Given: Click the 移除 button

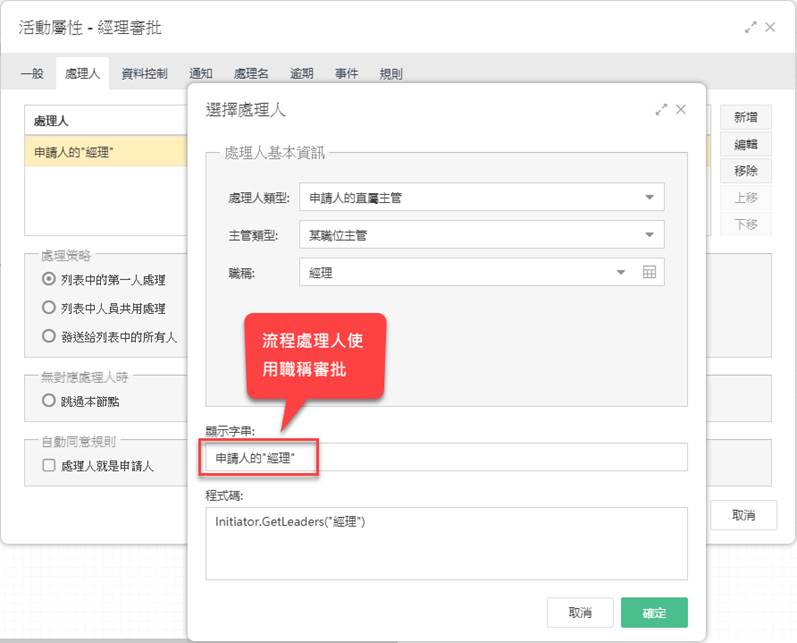Looking at the screenshot, I should pos(746,171).
